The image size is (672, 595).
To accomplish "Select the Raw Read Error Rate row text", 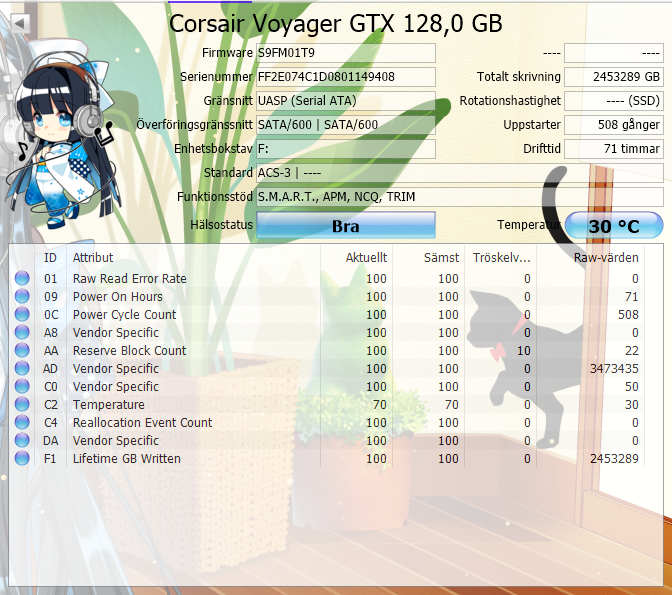I will click(x=129, y=279).
